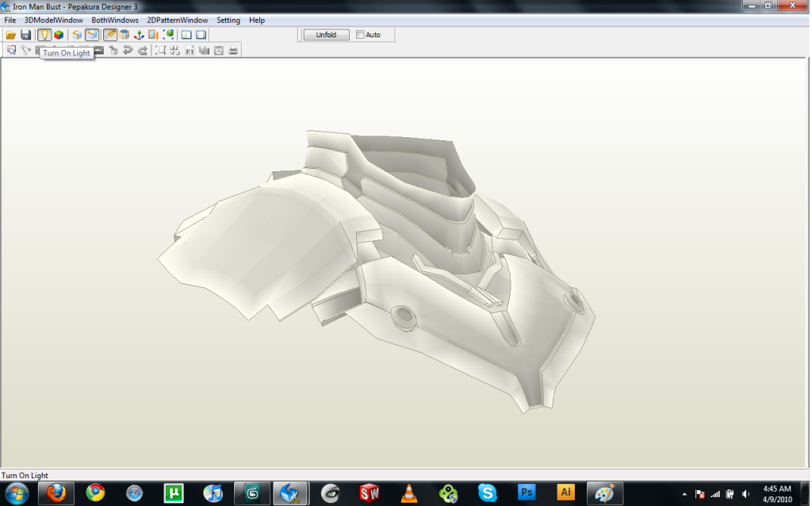Toggle the Turn On Light bulb

[x=45, y=35]
